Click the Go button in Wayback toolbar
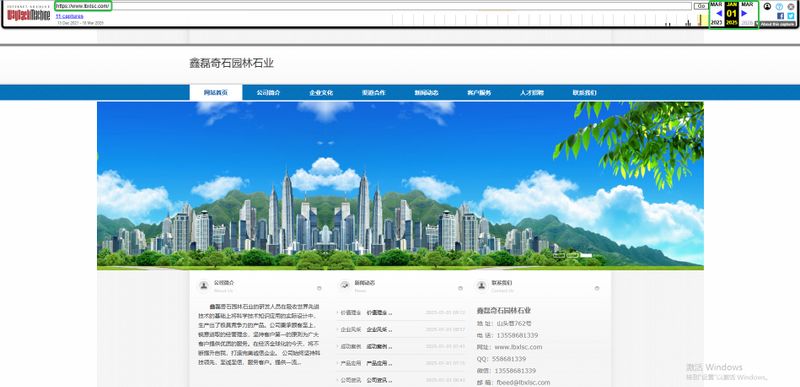The height and width of the screenshot is (387, 800). 701,6
